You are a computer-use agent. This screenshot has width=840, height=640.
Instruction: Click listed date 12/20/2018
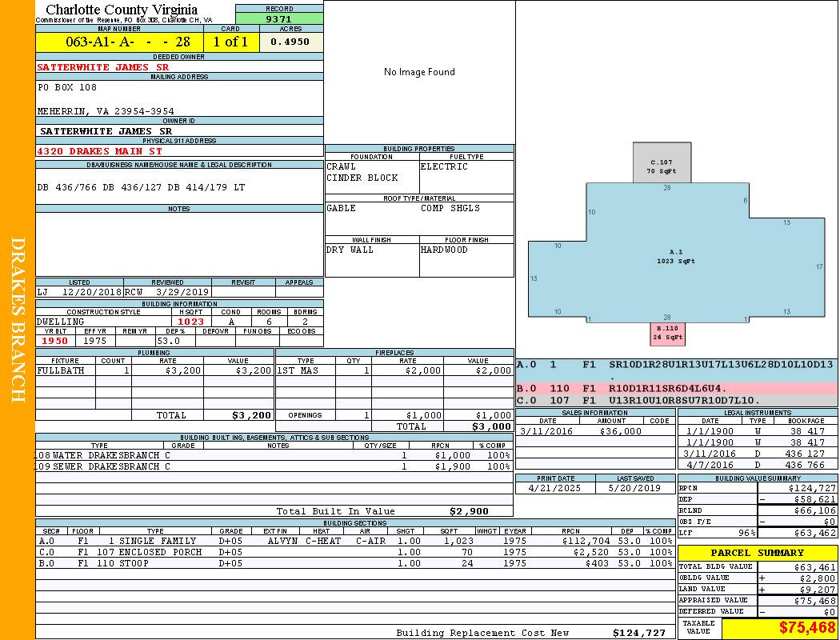92,293
